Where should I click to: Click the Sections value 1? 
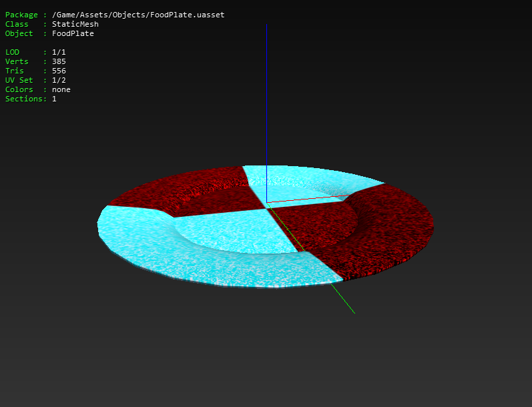point(54,99)
